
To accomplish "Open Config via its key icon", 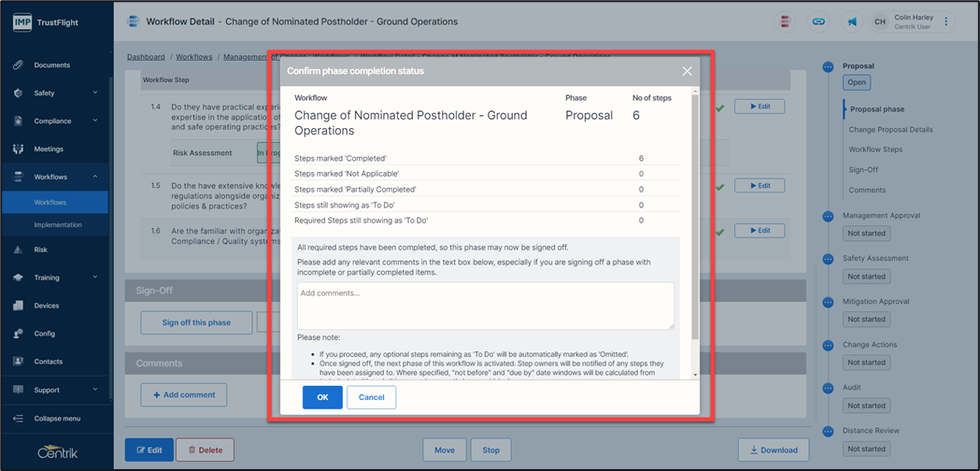I will (x=18, y=334).
